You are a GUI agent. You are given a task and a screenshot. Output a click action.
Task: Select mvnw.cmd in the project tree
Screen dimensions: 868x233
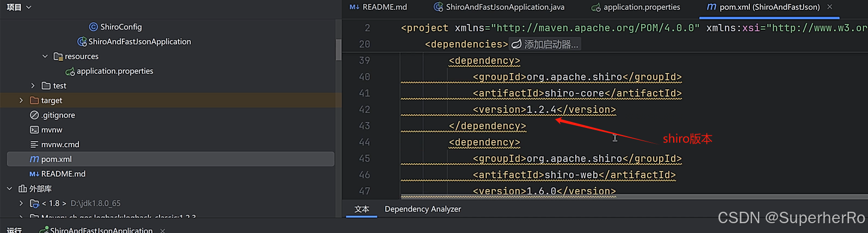(x=60, y=144)
